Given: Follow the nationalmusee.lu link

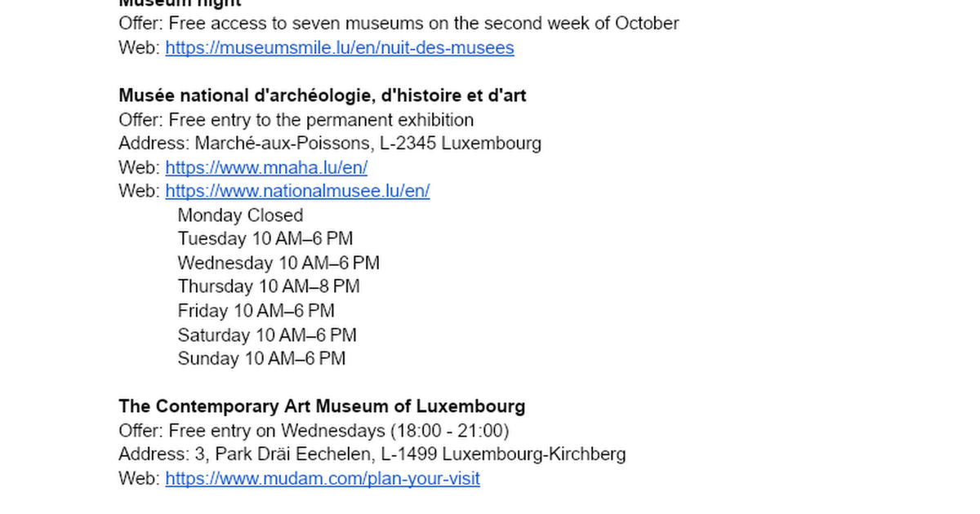Looking at the screenshot, I should pyautogui.click(x=297, y=192).
